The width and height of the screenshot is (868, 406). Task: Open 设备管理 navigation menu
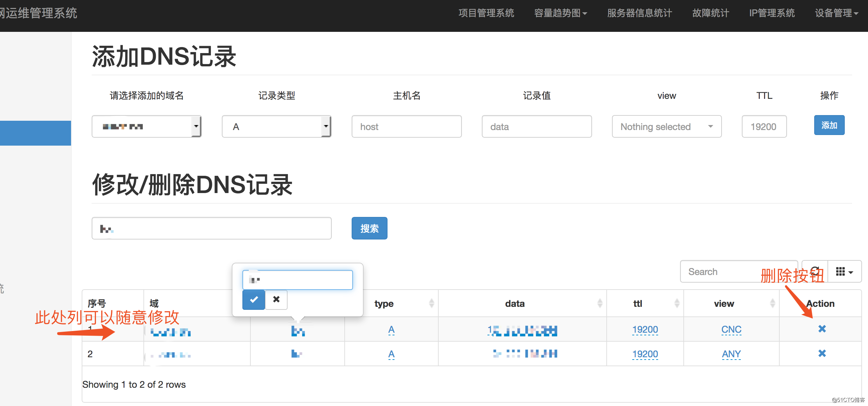tap(836, 13)
